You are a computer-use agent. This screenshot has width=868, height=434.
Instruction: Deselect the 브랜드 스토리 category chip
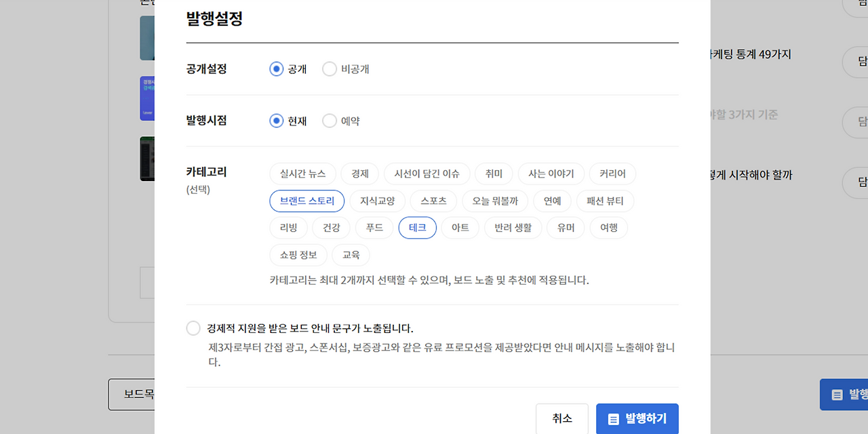pyautogui.click(x=307, y=201)
